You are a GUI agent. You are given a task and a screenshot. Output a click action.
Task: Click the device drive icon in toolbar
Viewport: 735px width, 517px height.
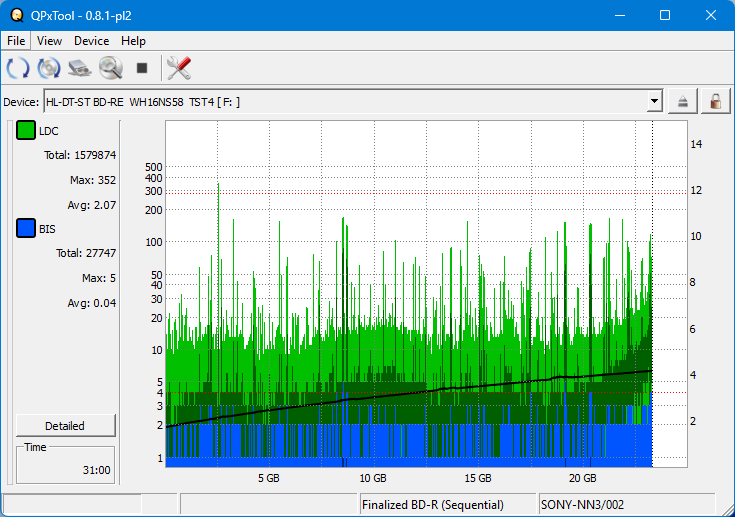pos(80,68)
